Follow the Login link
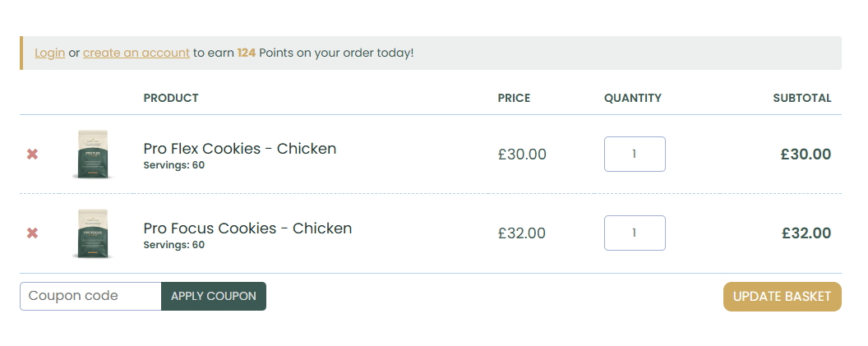Viewport: 868px width, 346px height. 50,53
